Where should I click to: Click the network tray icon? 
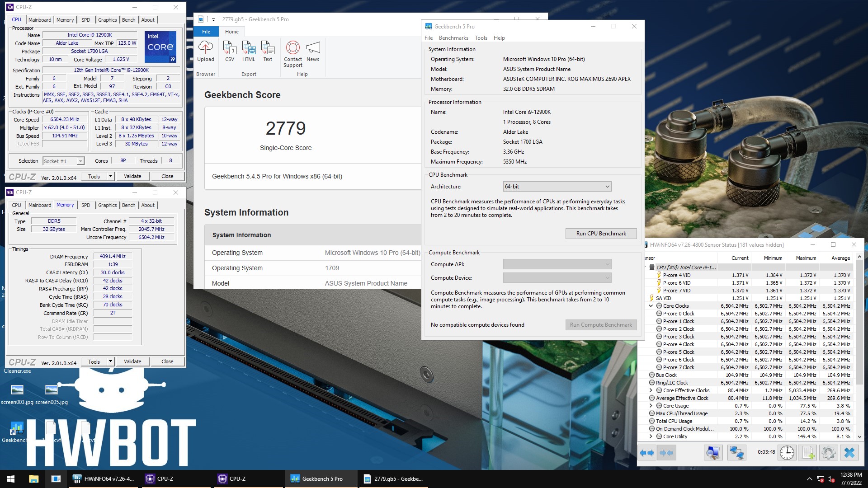820,479
